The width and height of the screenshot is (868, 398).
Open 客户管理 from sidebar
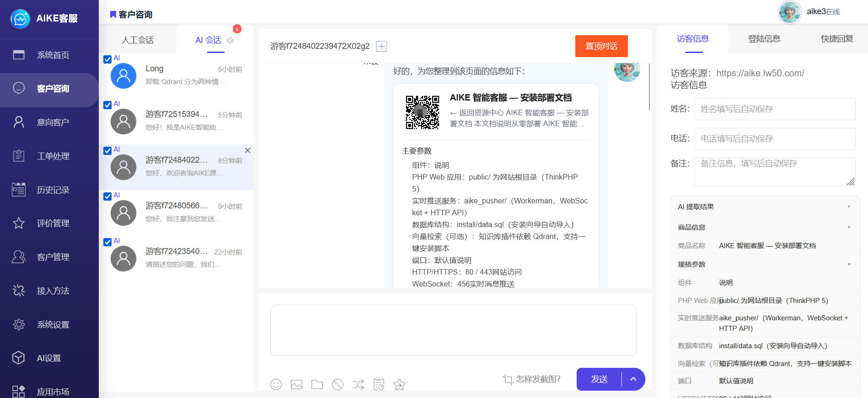coord(49,257)
